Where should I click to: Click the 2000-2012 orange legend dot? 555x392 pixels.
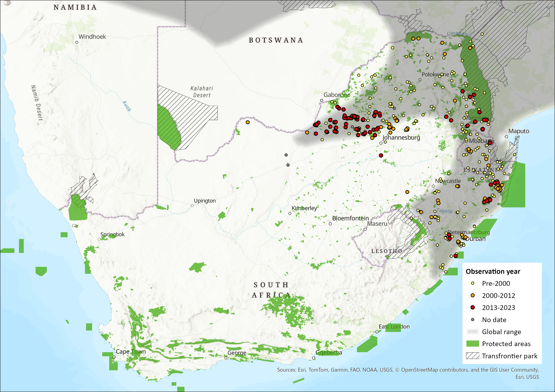pyautogui.click(x=473, y=295)
